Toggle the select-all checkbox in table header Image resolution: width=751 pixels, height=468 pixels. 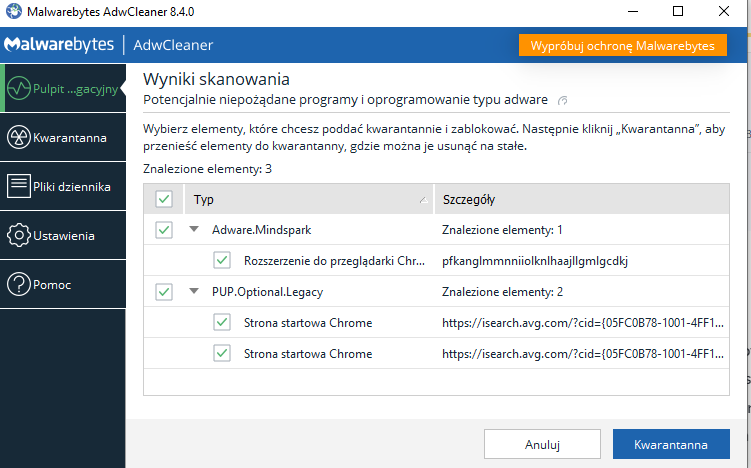[164, 199]
